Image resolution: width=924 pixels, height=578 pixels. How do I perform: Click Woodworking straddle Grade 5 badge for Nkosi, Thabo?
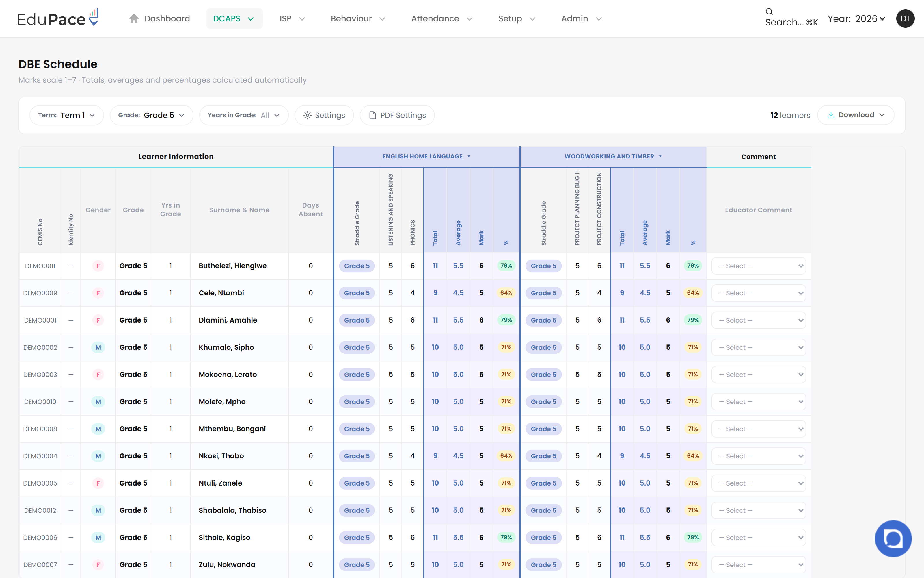point(543,456)
